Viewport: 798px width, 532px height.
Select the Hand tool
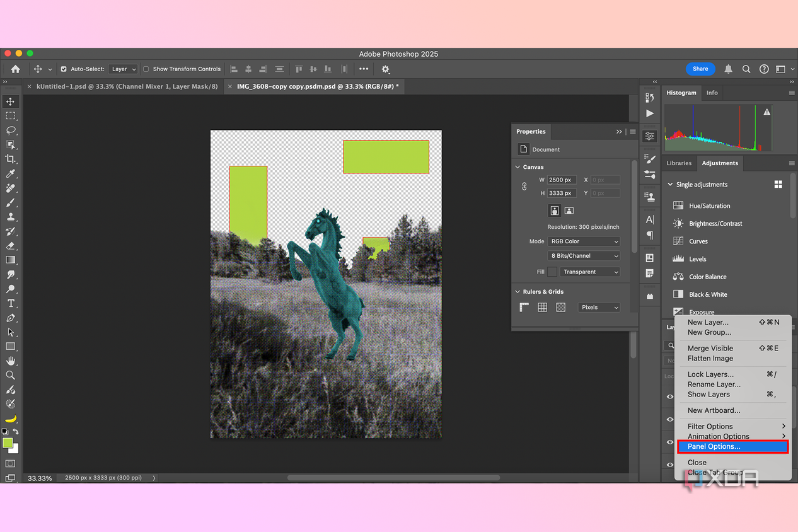[x=10, y=361]
